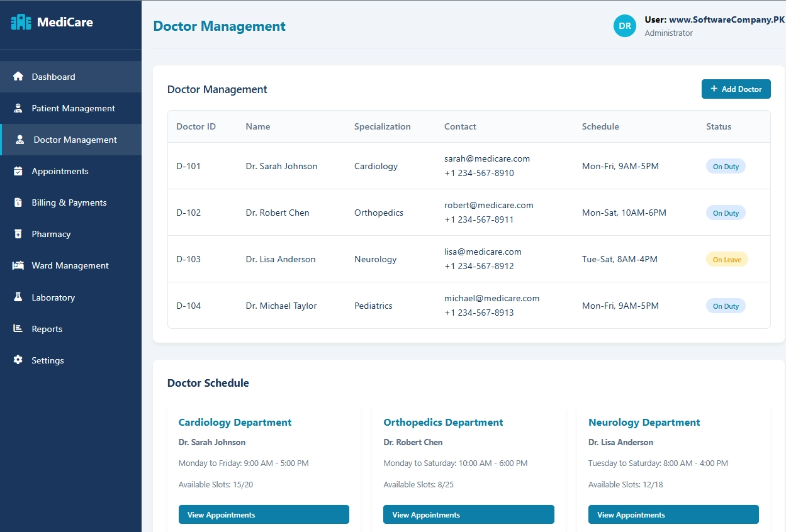Toggle Dr. Sarah Johnson's On Duty status badge
Screen dimensions: 786x532
click(725, 166)
